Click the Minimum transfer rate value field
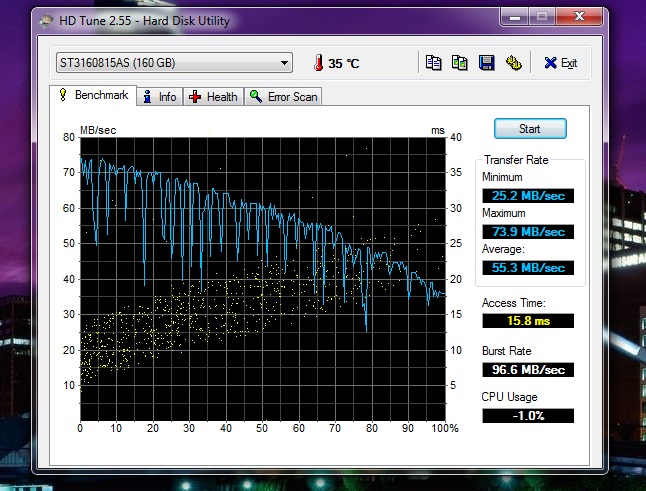Viewport: 646px width, 491px height. (528, 195)
